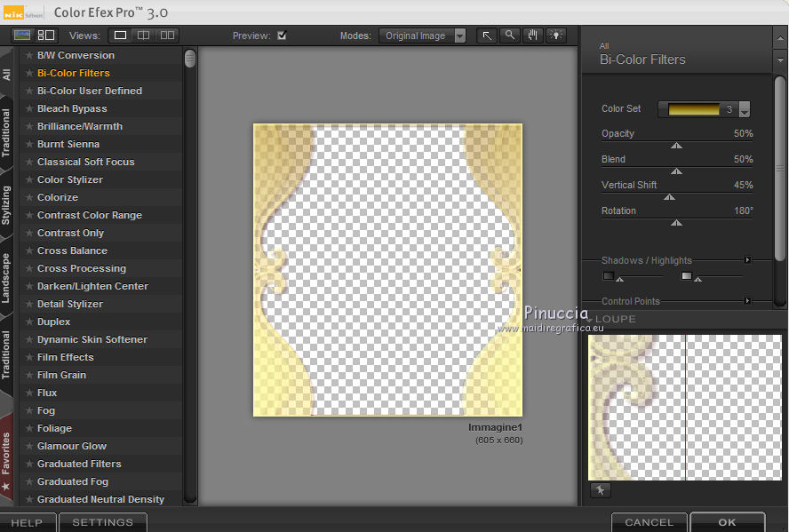Switch to single image filter list view
Image resolution: width=789 pixels, height=532 pixels.
pyautogui.click(x=22, y=35)
